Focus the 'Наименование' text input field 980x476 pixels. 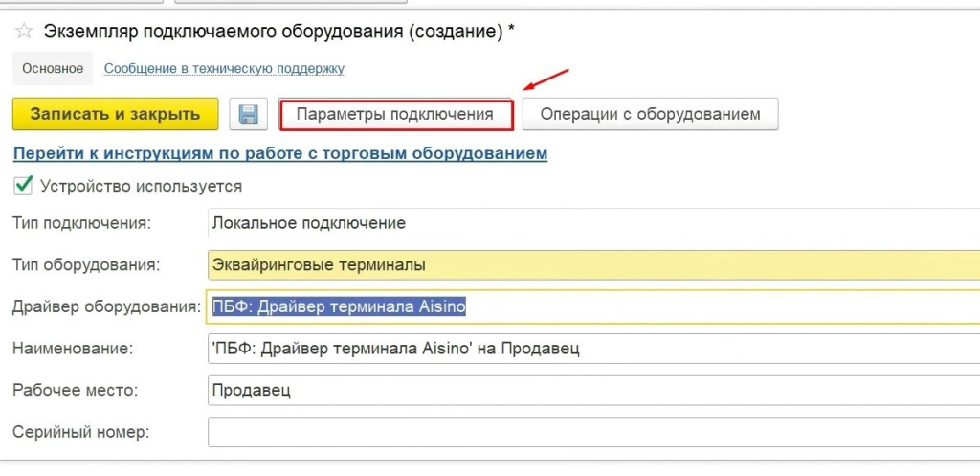pos(591,349)
